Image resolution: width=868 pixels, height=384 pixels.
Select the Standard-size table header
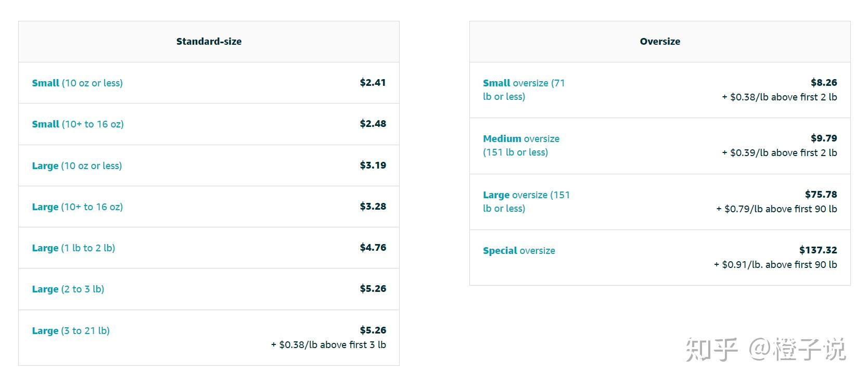tap(209, 41)
